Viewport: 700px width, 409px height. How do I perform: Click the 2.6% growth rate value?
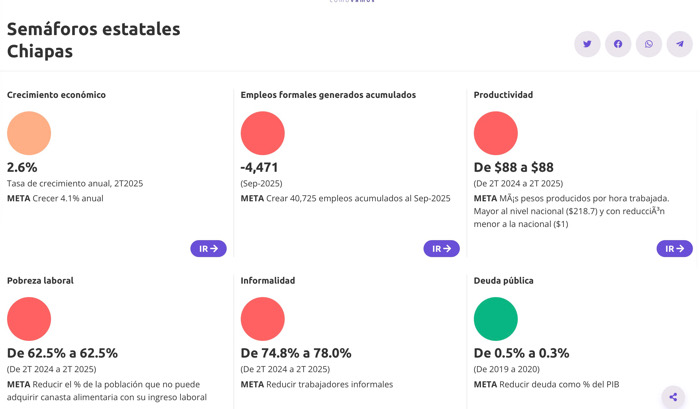pyautogui.click(x=22, y=167)
